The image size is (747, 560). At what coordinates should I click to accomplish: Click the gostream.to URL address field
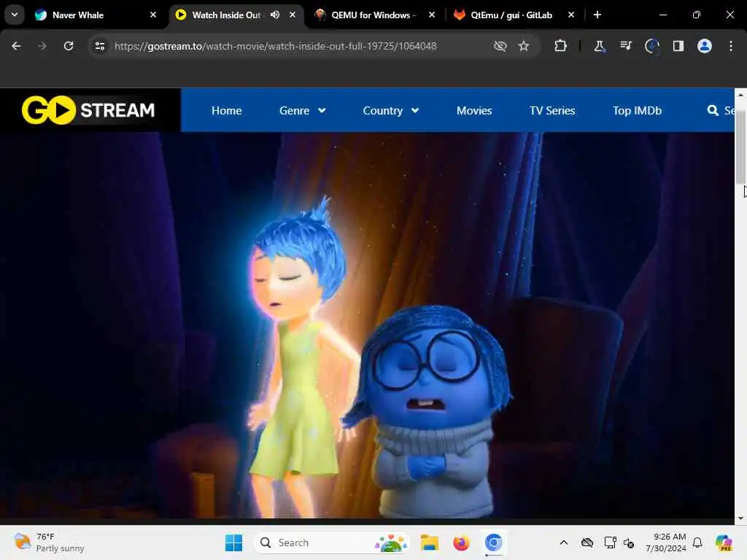click(275, 46)
